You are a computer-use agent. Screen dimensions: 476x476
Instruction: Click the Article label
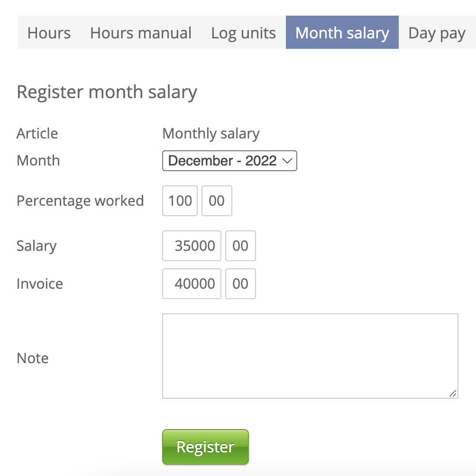tap(37, 134)
